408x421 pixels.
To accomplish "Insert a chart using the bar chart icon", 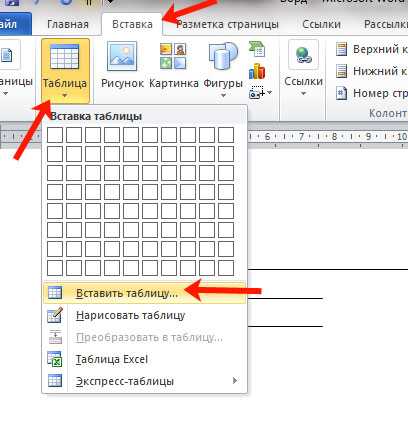I will (x=257, y=71).
